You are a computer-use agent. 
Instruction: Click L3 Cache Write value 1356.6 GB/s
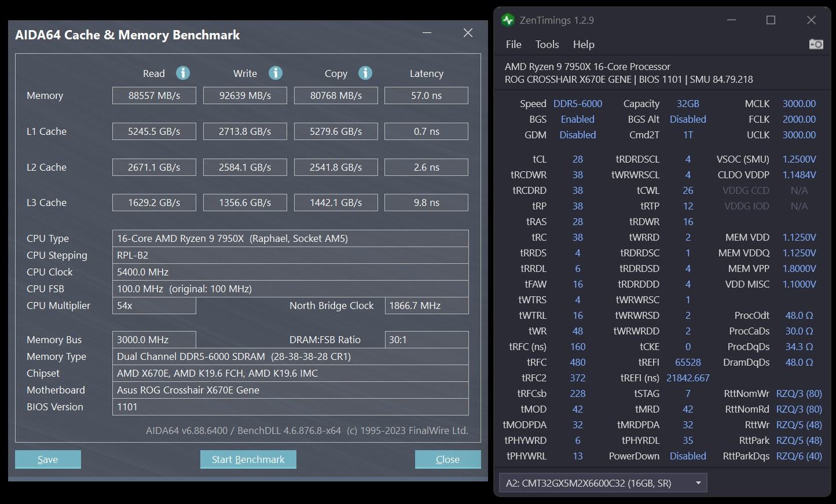click(245, 203)
